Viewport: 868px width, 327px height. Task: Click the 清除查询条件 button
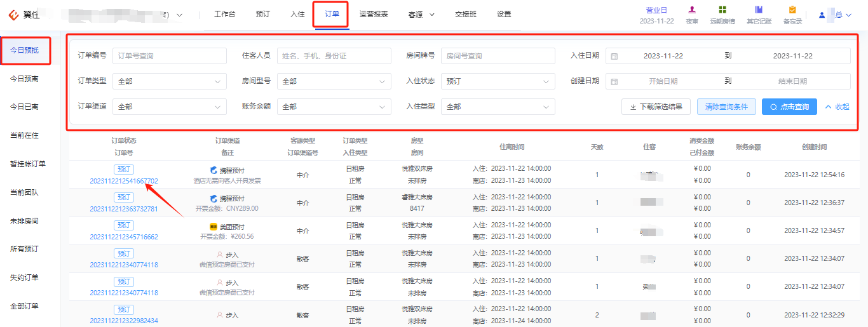click(726, 107)
